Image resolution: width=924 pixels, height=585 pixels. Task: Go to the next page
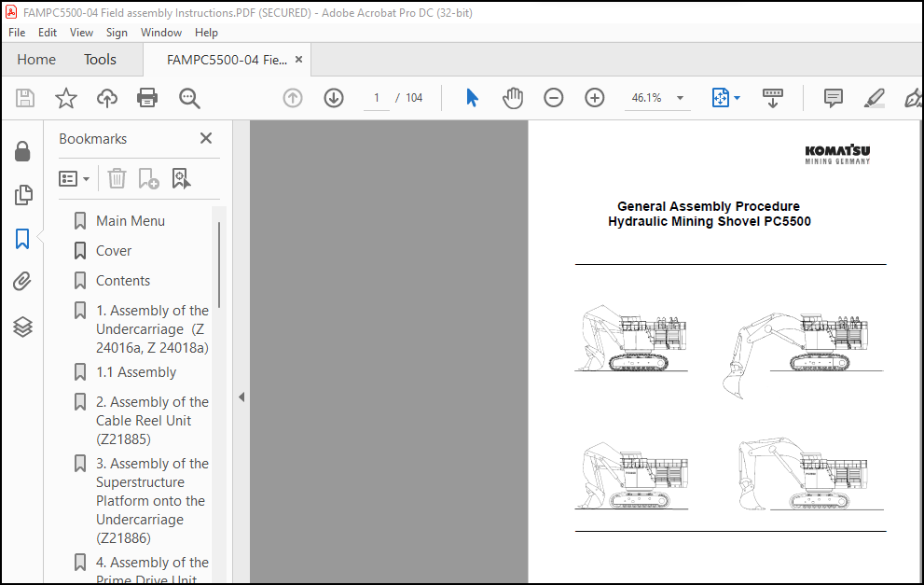tap(334, 98)
